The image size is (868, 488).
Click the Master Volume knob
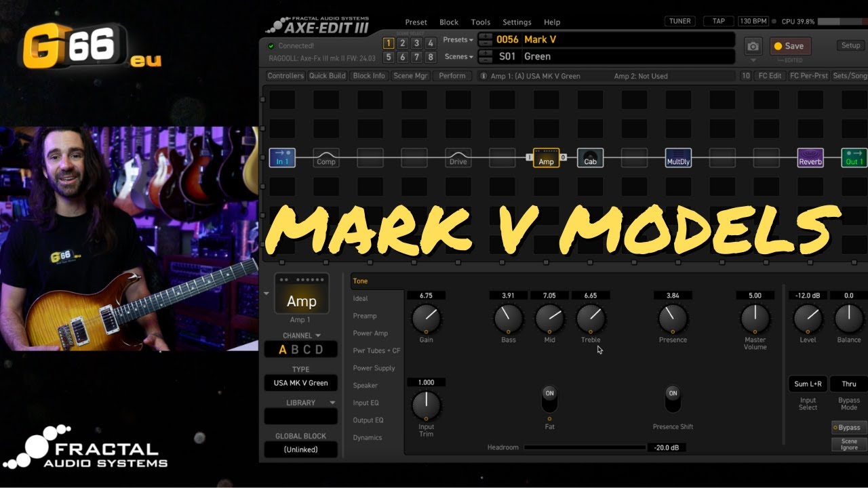coord(755,318)
